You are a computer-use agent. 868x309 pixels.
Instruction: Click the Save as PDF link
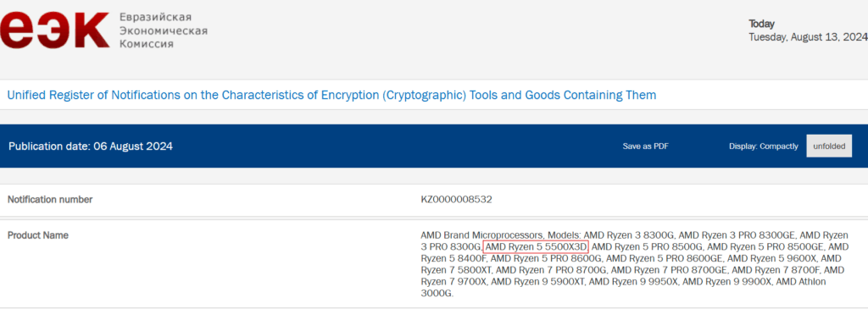pos(645,146)
